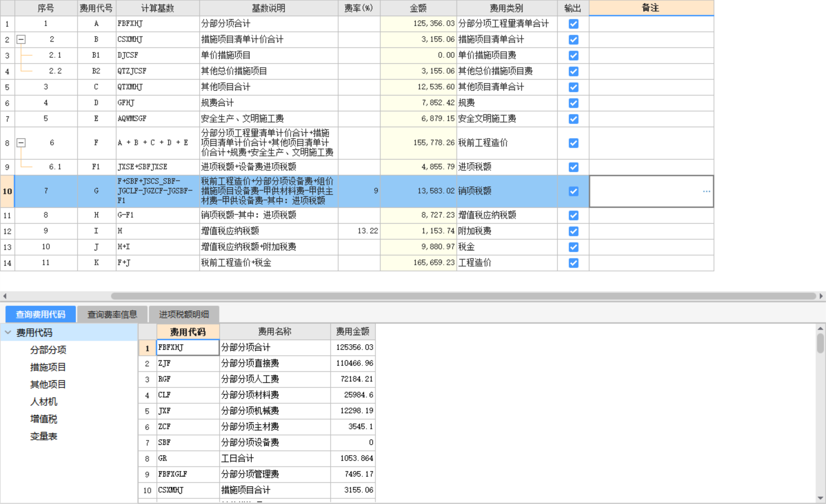Toggle output checkbox for 措施项目清单计价合计 row
The height and width of the screenshot is (504, 826).
coord(573,40)
